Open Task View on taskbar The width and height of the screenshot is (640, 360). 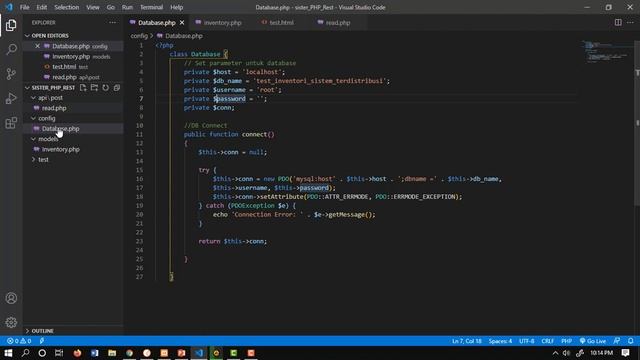tap(59, 353)
